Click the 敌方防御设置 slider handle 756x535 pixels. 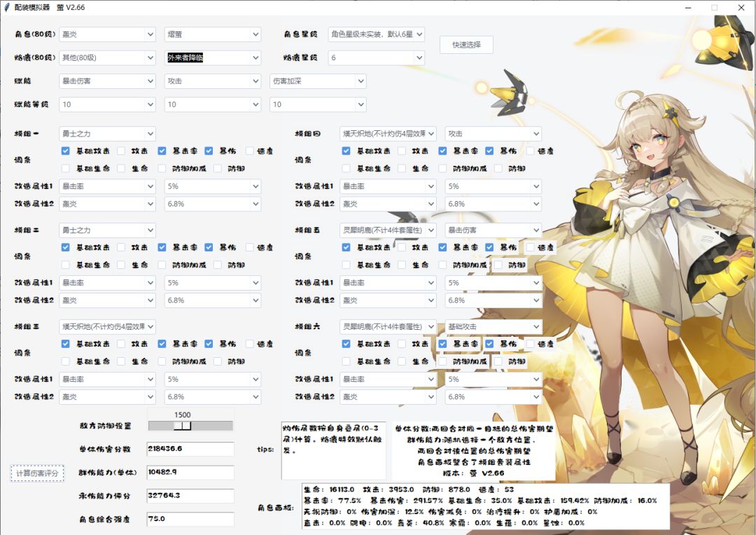tap(182, 426)
